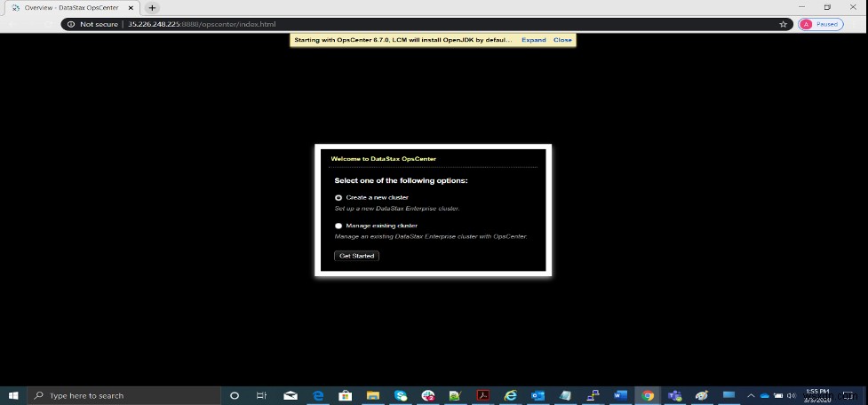
Task: Select the 'Manage existing cluster' radio button
Action: point(338,226)
